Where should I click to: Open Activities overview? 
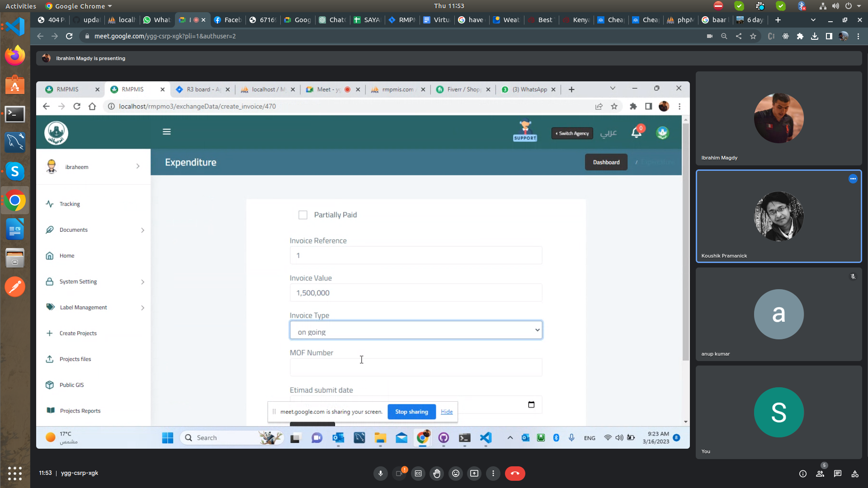point(21,6)
